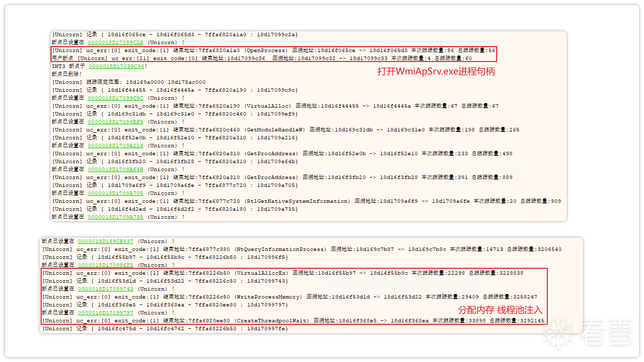
Task: Click the OpenProcess log entry
Action: tap(273, 51)
